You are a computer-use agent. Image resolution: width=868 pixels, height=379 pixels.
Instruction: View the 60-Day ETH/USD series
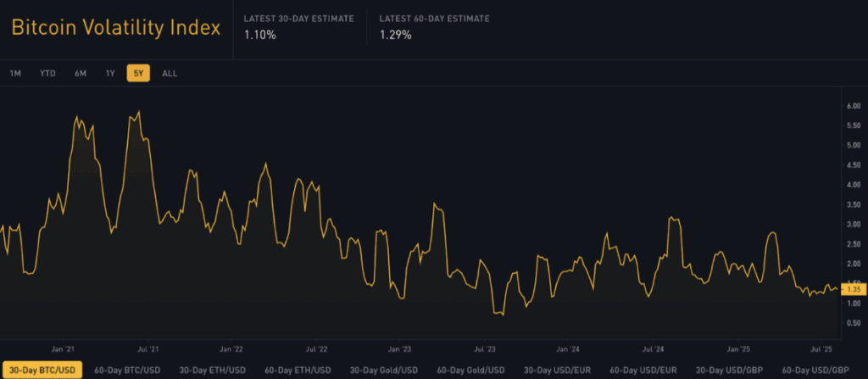click(296, 370)
